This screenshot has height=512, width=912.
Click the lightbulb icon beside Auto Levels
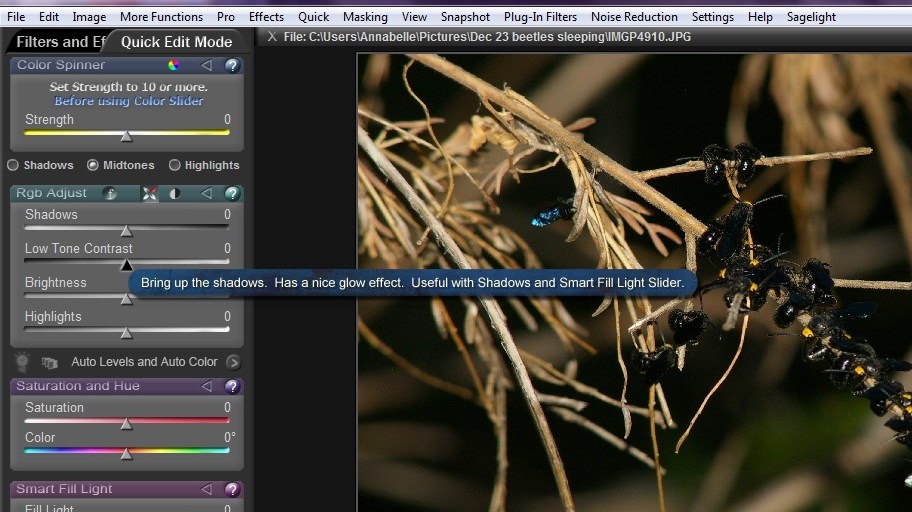(22, 362)
